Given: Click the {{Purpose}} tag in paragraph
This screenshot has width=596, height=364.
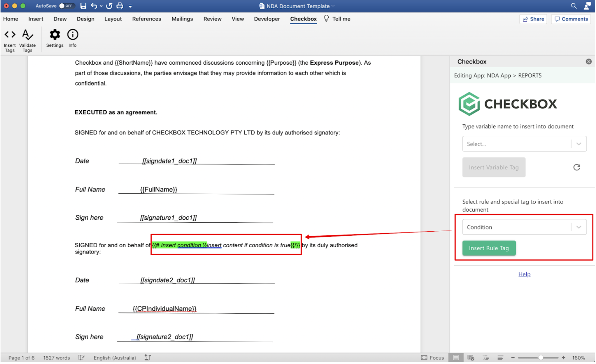Looking at the screenshot, I should click(281, 63).
